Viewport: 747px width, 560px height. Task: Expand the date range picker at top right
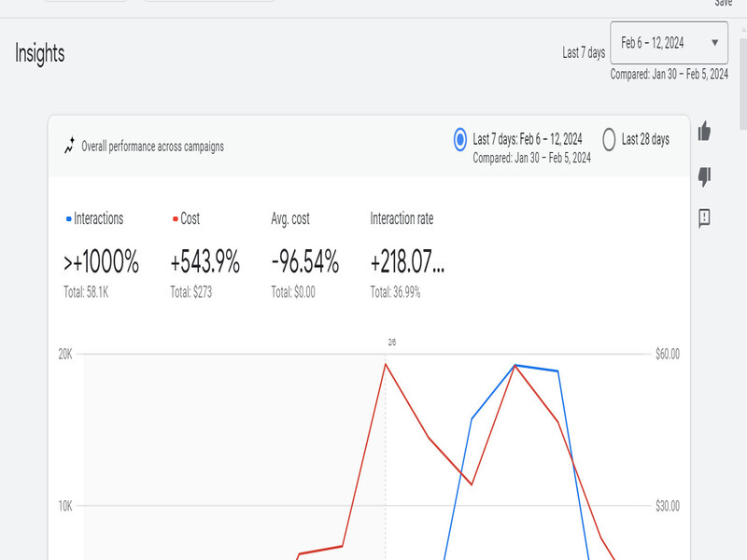point(663,42)
